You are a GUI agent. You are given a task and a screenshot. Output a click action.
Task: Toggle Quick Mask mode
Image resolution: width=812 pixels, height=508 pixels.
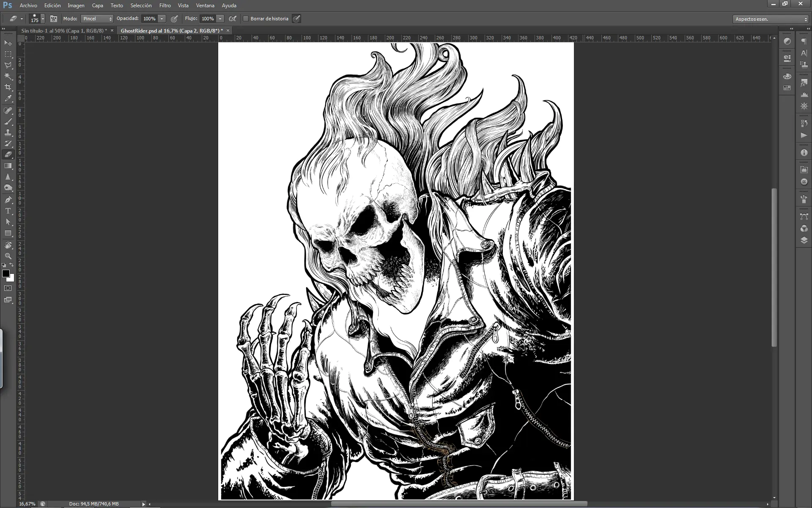(x=8, y=288)
